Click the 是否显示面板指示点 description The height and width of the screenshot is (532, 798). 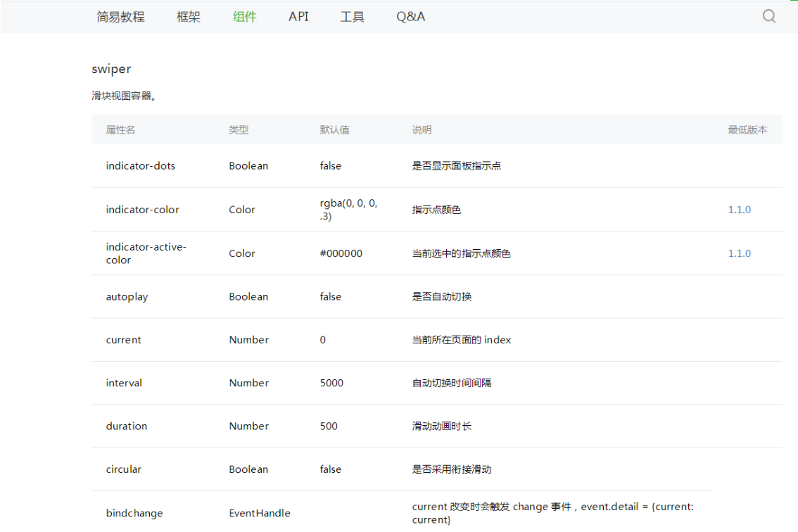(457, 166)
